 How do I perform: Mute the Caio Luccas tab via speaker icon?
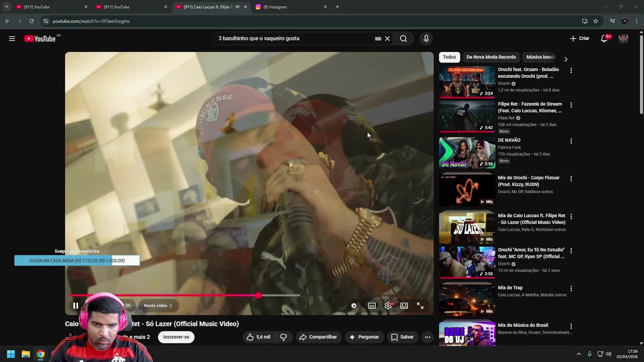click(237, 7)
